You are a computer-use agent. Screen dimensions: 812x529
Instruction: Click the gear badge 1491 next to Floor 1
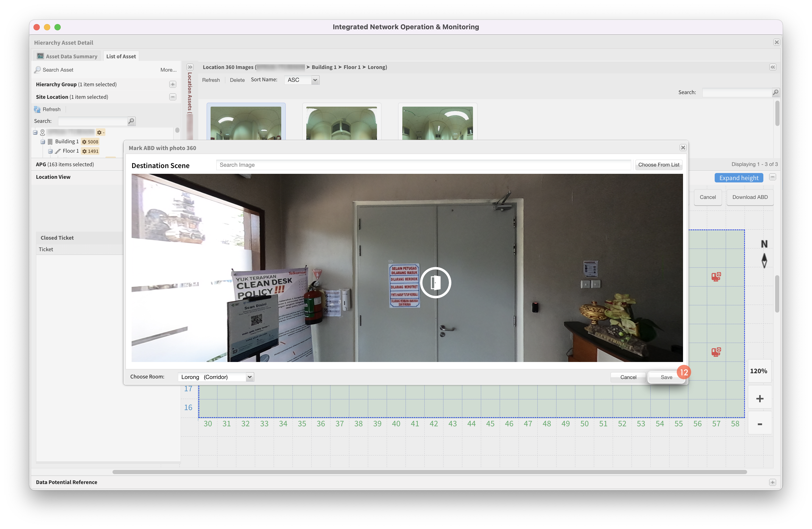(x=90, y=151)
